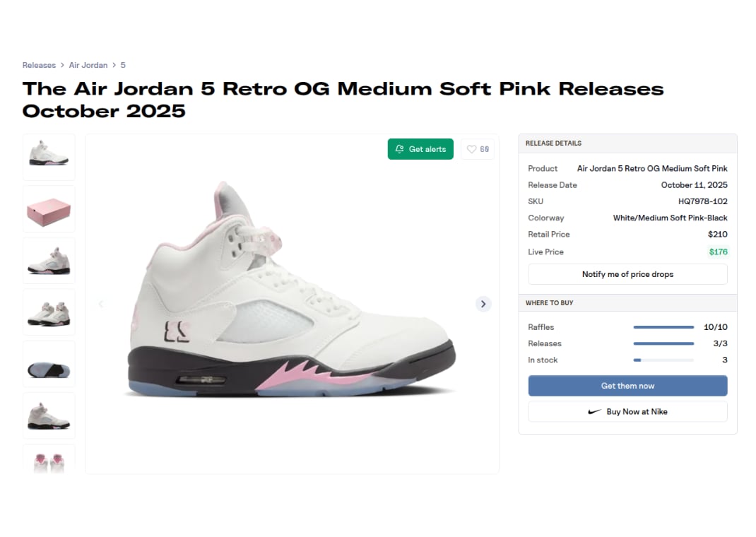Click Buy Now at Nike button
The width and height of the screenshot is (756, 537).
click(x=627, y=411)
